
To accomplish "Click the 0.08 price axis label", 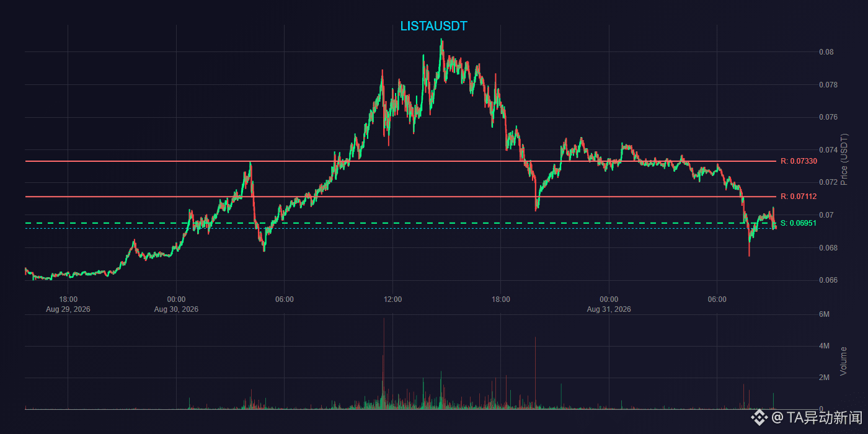I will (x=826, y=52).
